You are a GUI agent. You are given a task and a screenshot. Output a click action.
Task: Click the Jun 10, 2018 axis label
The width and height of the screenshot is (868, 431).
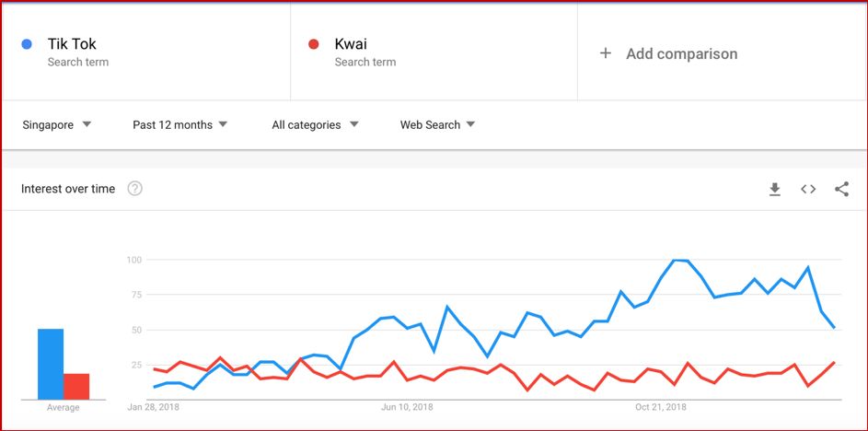407,407
